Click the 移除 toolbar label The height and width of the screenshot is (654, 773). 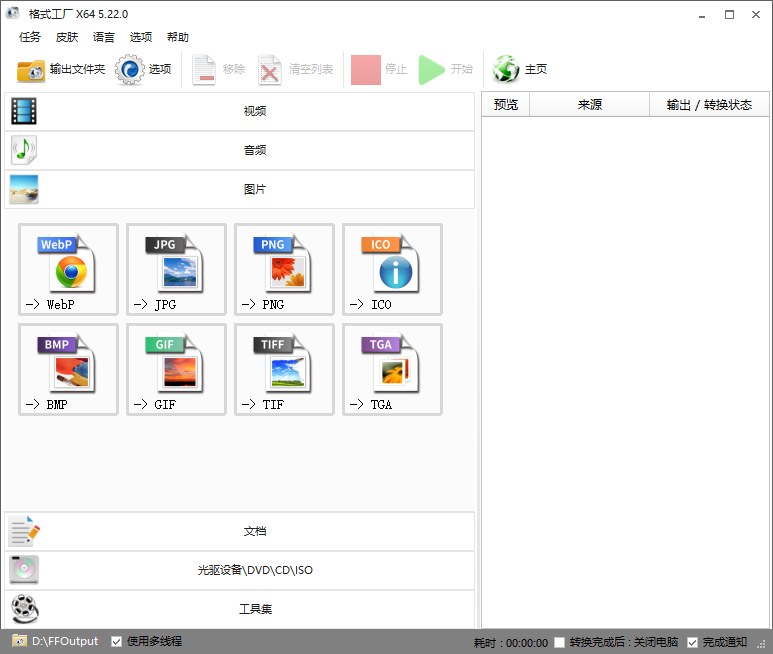[234, 69]
